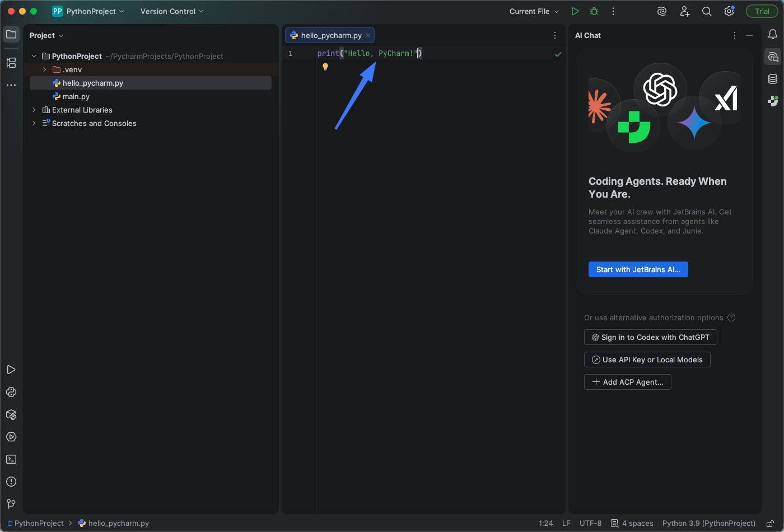Open the AI assistant spiral icon in toolbar

point(662,11)
